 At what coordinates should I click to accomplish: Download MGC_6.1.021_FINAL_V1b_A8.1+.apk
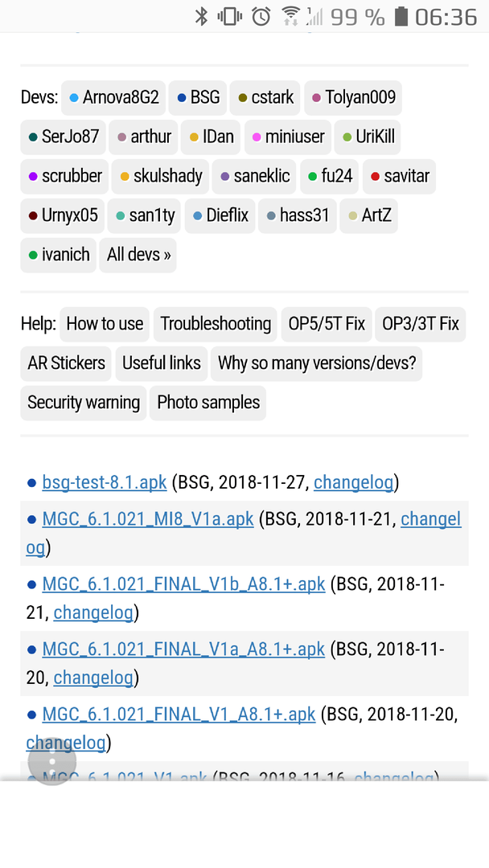point(183,584)
